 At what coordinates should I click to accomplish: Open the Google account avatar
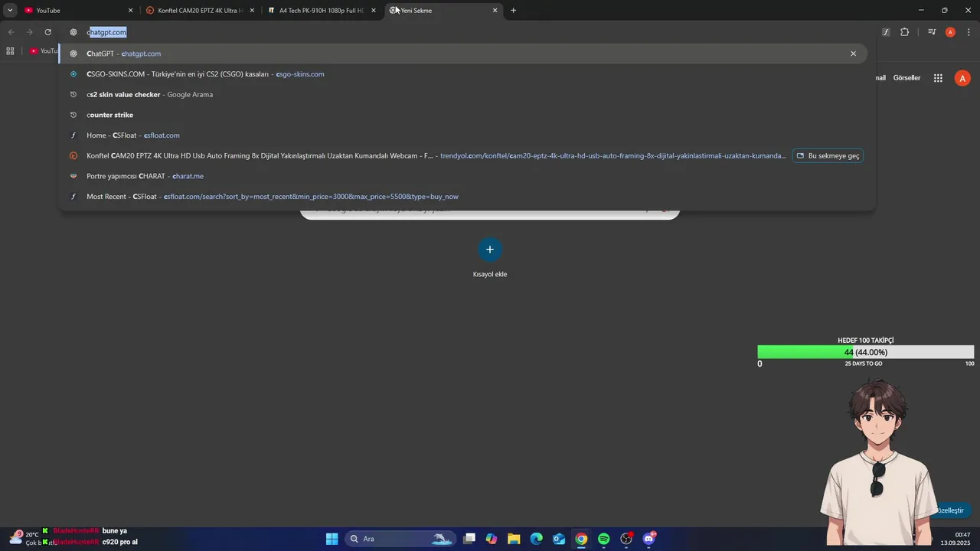tap(963, 78)
